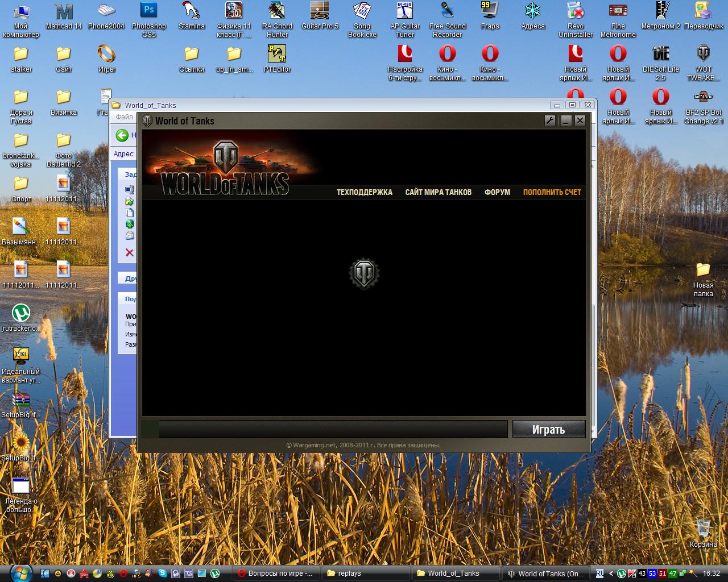Open the launcher settings wrench icon
Image resolution: width=728 pixels, height=582 pixels.
coord(549,120)
